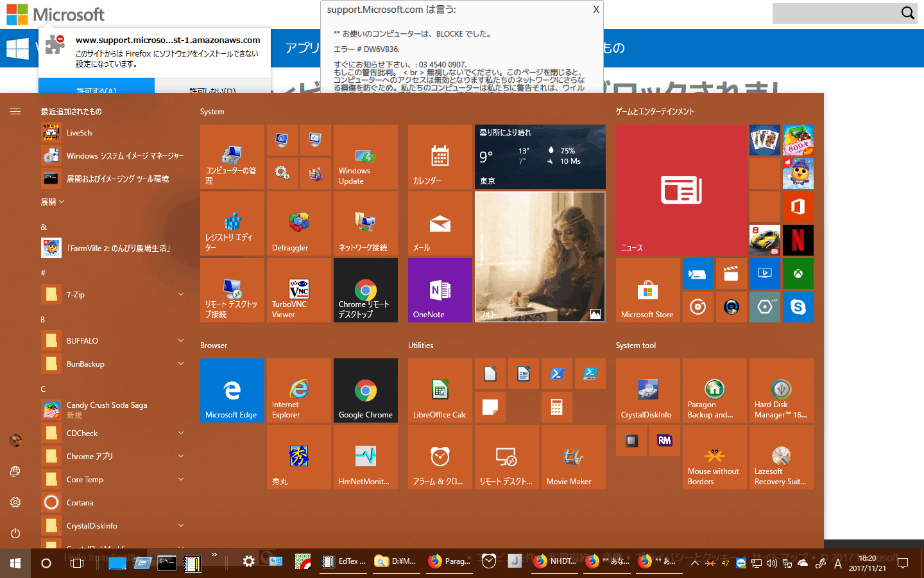Open the Groove Music small tile

point(698,307)
